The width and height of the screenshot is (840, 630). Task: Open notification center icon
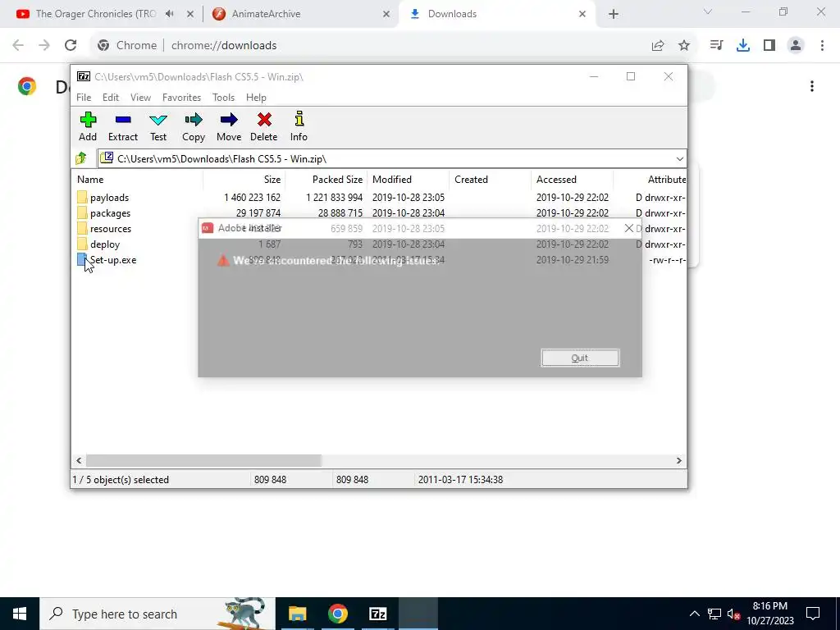tap(813, 614)
